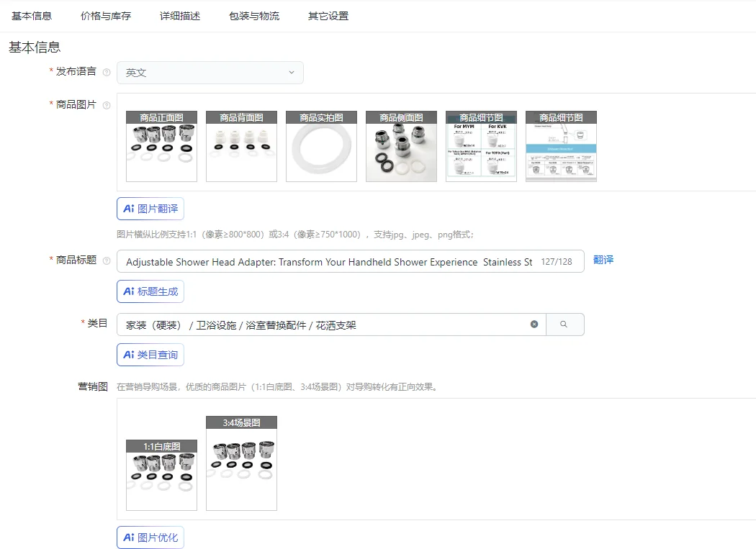Click help icon next to 发布语言
The image size is (756, 549).
[x=107, y=72]
